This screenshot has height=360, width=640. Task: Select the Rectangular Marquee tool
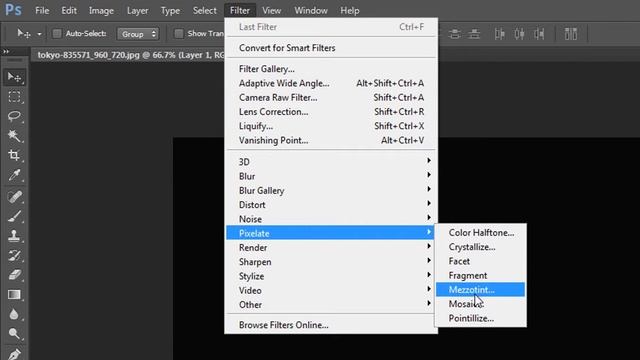click(15, 97)
